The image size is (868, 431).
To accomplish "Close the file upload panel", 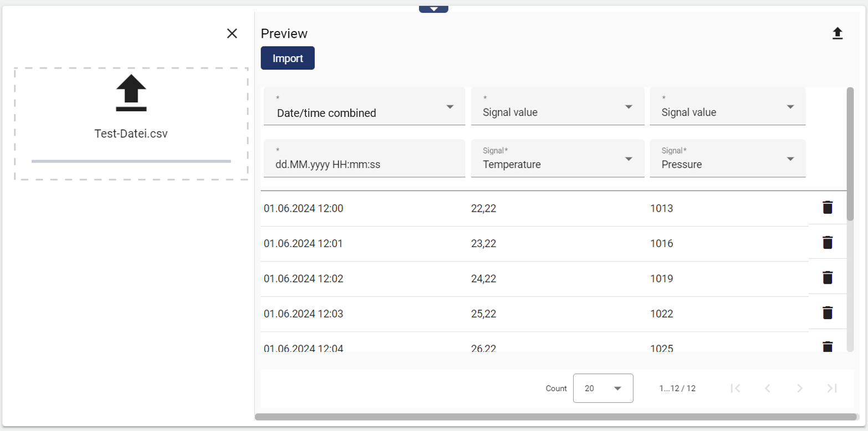I will point(232,34).
